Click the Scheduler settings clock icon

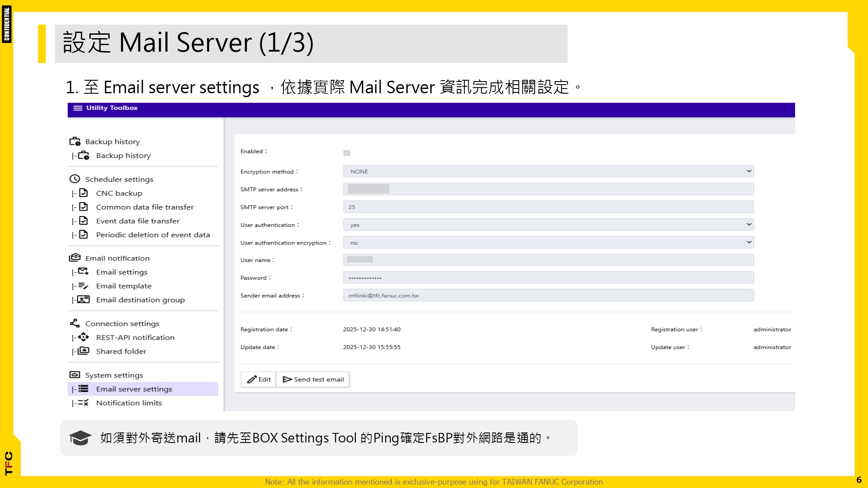(74, 178)
